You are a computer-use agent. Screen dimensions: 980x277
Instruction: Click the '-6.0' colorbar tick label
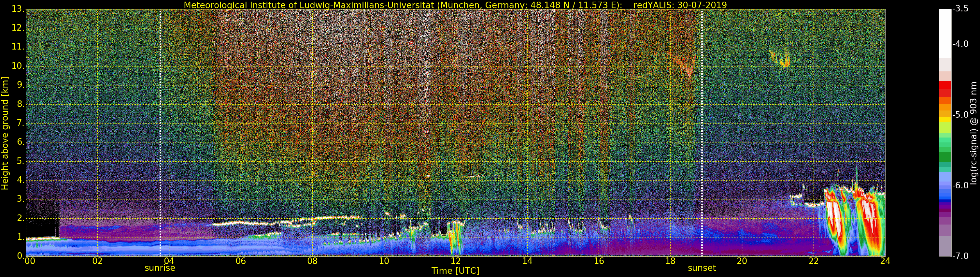click(960, 186)
